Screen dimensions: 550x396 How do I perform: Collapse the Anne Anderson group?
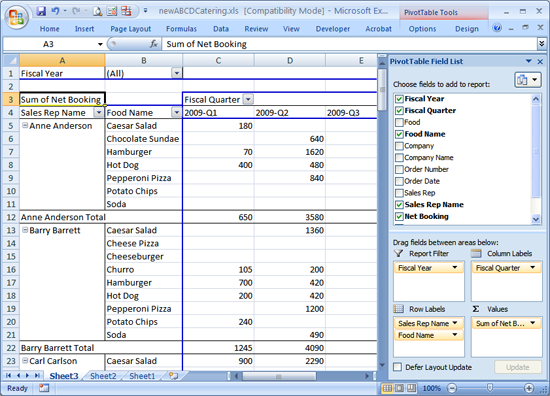[25, 125]
